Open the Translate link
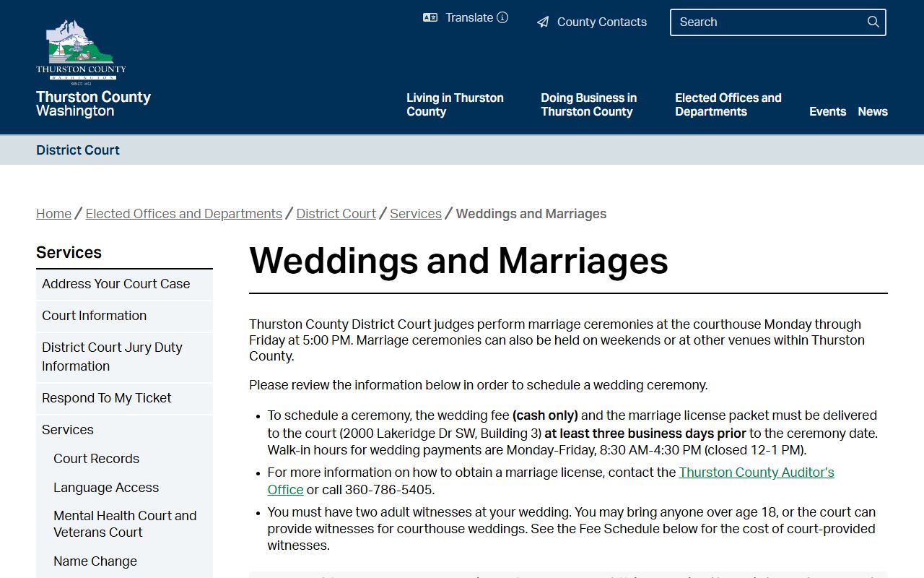924x578 pixels. coord(469,17)
